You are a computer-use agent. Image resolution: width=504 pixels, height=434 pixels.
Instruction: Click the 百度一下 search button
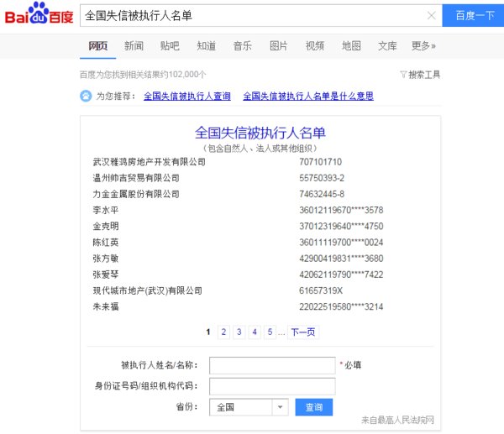click(473, 15)
